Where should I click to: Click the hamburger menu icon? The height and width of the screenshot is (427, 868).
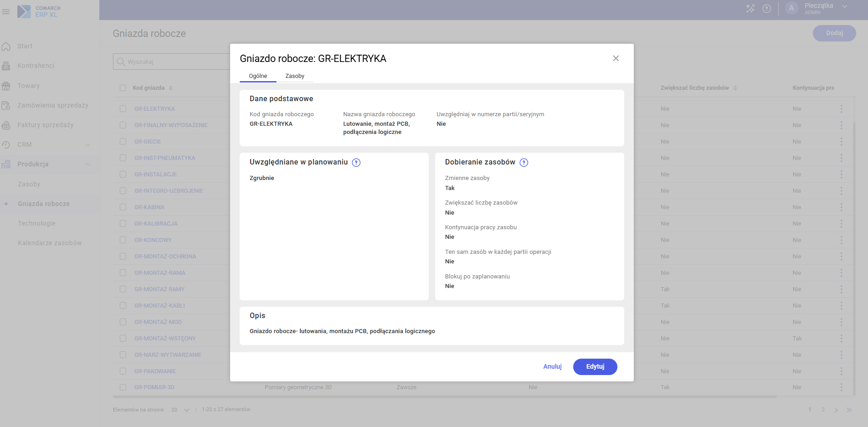coord(6,11)
